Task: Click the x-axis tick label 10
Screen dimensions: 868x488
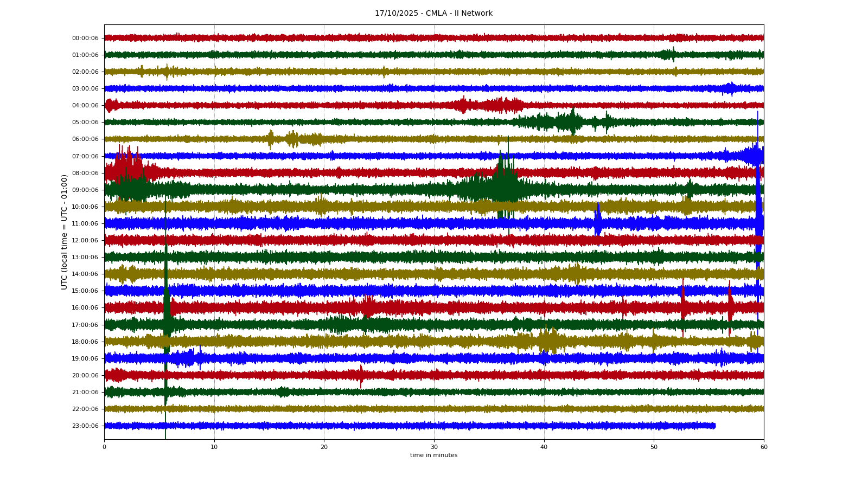Action: 214,447
